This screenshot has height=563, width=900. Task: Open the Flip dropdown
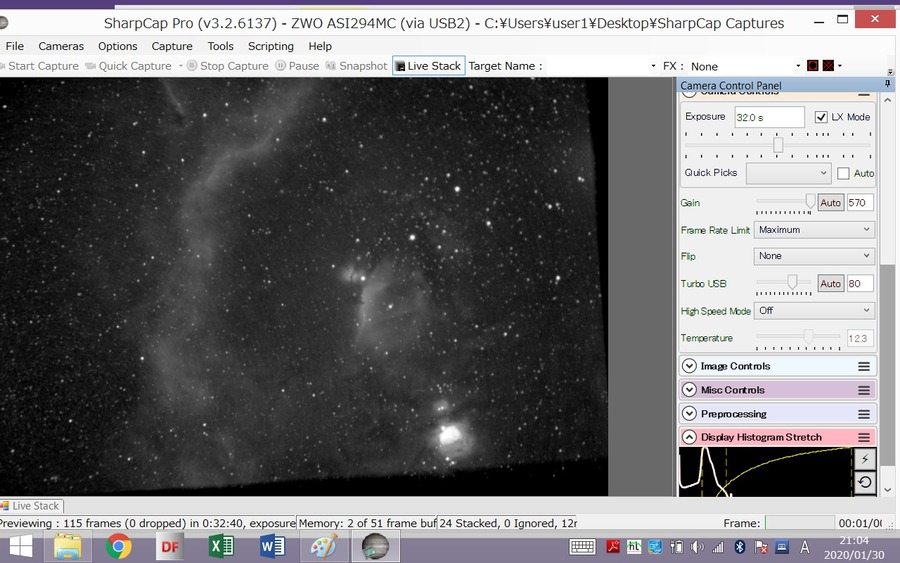(x=814, y=256)
